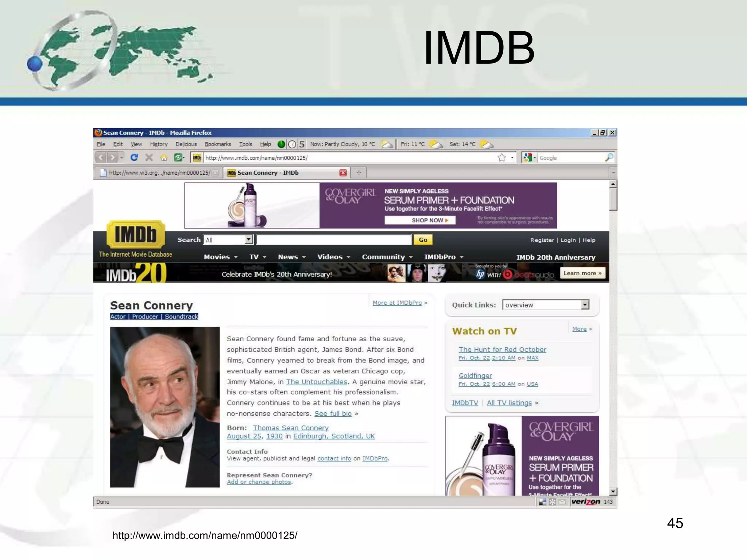
Task: Open More at IMDbPro link
Action: (397, 303)
